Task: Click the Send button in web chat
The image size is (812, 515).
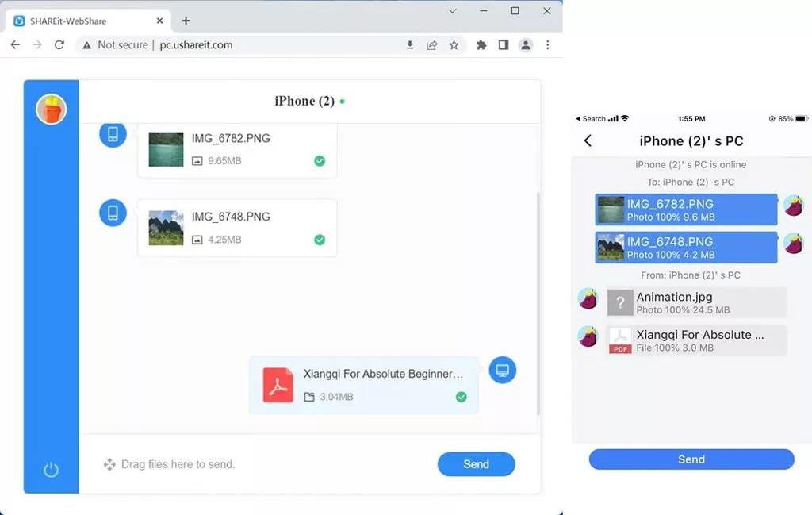Action: 476,464
